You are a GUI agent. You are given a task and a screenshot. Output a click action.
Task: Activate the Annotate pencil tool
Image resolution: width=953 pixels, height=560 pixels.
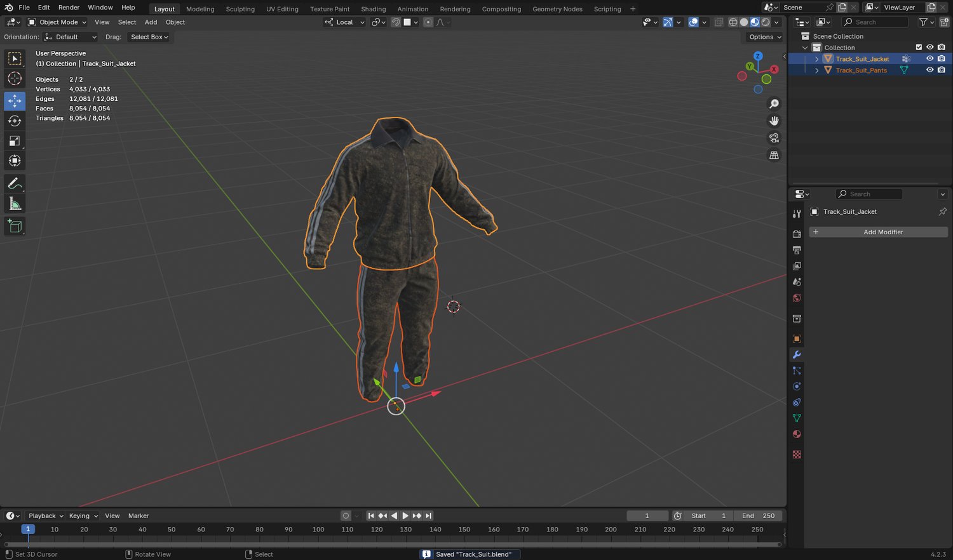pos(15,183)
